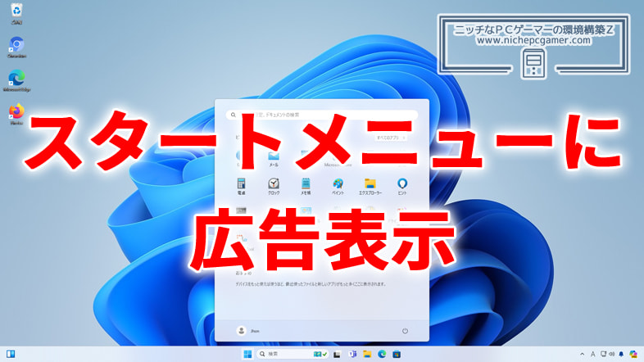Click the Start menu search field
Viewport: 644px width, 362px height.
pyautogui.click(x=321, y=115)
